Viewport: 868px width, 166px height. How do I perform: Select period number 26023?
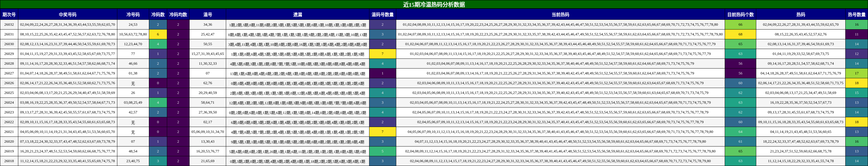point(9,112)
